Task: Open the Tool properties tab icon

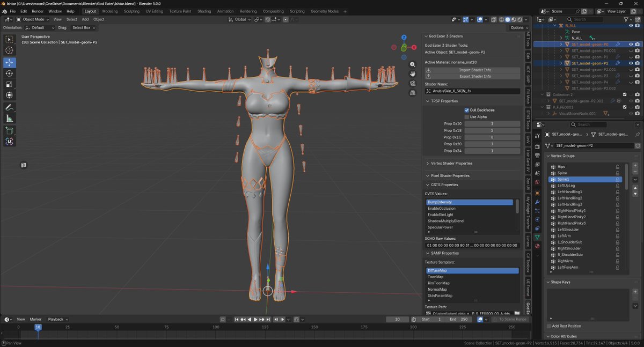Action: (x=537, y=136)
